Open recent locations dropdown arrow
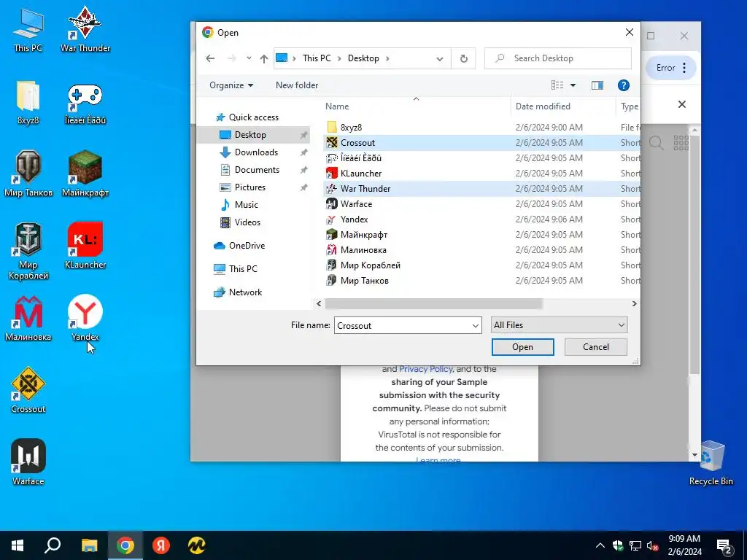Image resolution: width=747 pixels, height=560 pixels. [x=249, y=58]
